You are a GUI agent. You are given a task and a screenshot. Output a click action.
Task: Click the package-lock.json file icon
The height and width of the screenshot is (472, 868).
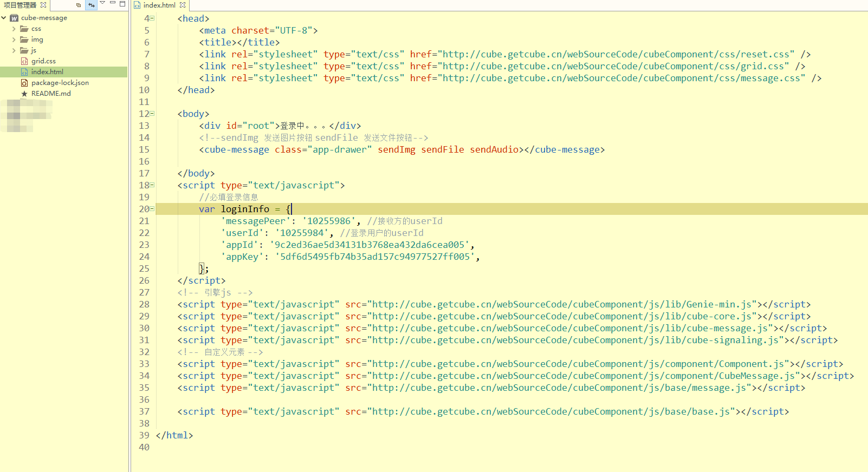[24, 83]
